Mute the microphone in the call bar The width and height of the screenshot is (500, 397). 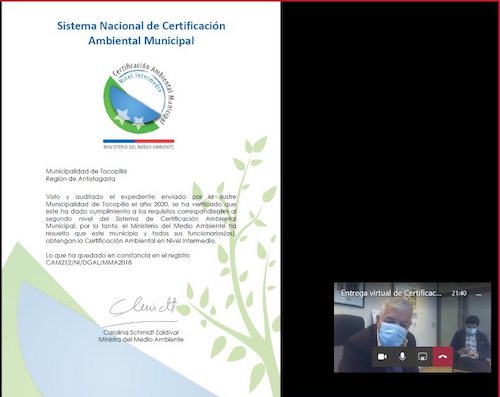click(402, 357)
